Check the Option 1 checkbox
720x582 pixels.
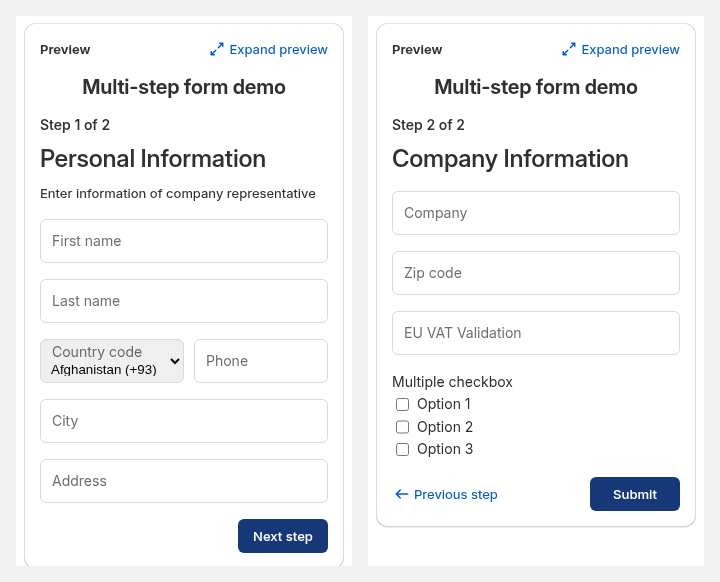pos(402,404)
